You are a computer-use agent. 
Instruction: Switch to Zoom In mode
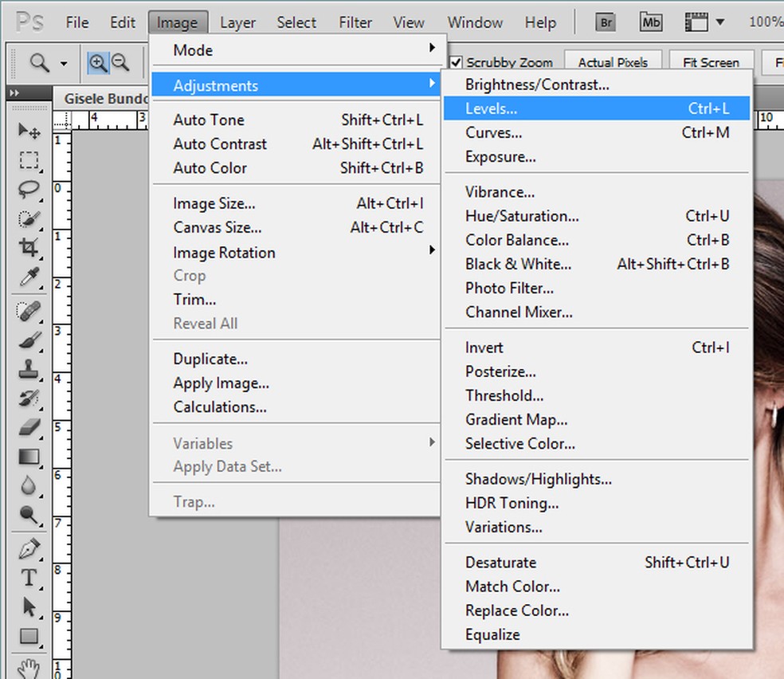(x=97, y=62)
